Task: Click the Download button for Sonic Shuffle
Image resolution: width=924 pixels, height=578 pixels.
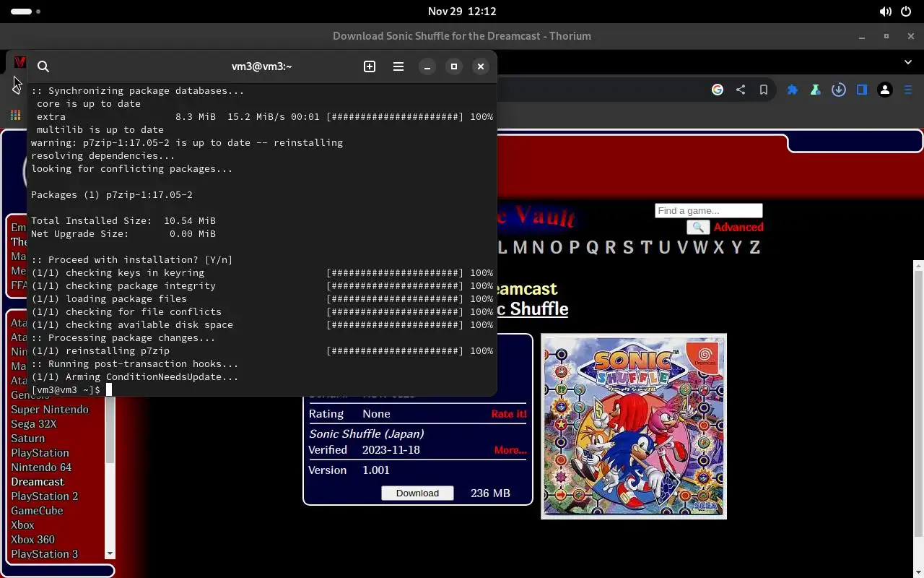Action: [x=417, y=493]
